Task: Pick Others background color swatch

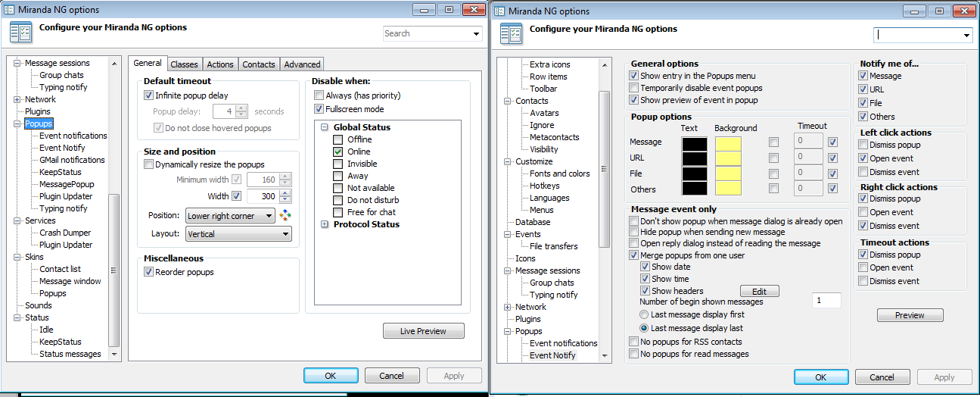Action: point(728,189)
